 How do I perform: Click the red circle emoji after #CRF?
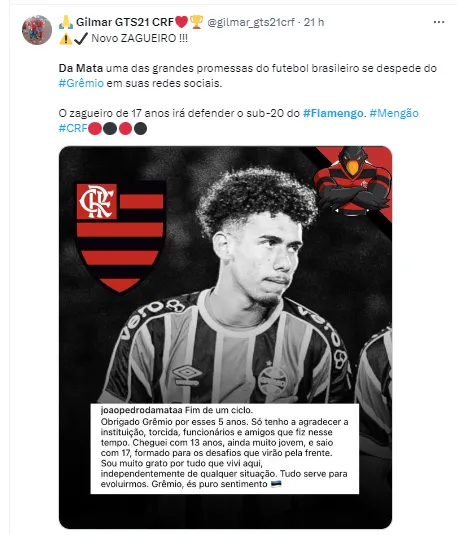(x=95, y=129)
